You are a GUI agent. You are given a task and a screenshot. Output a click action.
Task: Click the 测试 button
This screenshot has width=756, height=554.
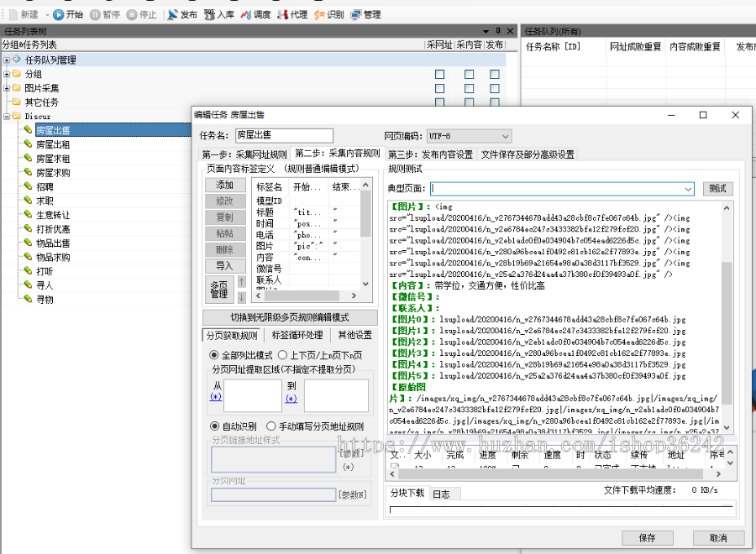[x=717, y=189]
